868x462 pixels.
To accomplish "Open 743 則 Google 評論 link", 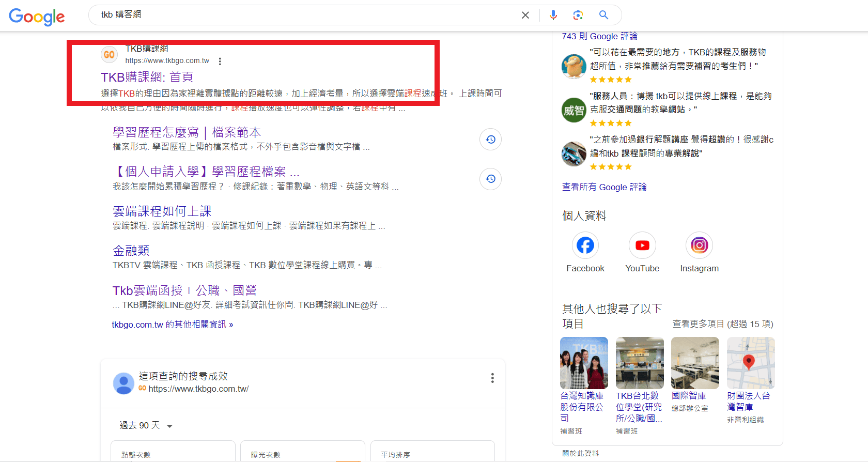I will coord(599,36).
